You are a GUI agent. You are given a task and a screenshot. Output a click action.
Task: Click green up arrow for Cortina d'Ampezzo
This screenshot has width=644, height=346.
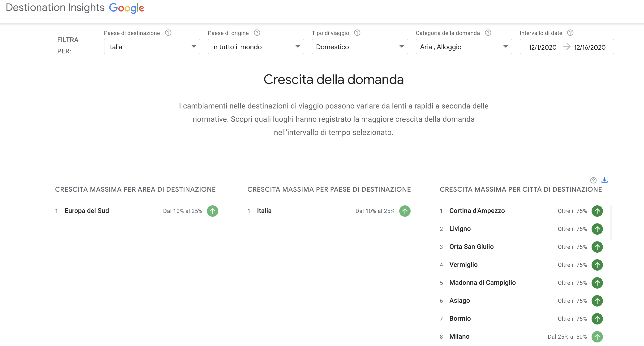pos(597,211)
